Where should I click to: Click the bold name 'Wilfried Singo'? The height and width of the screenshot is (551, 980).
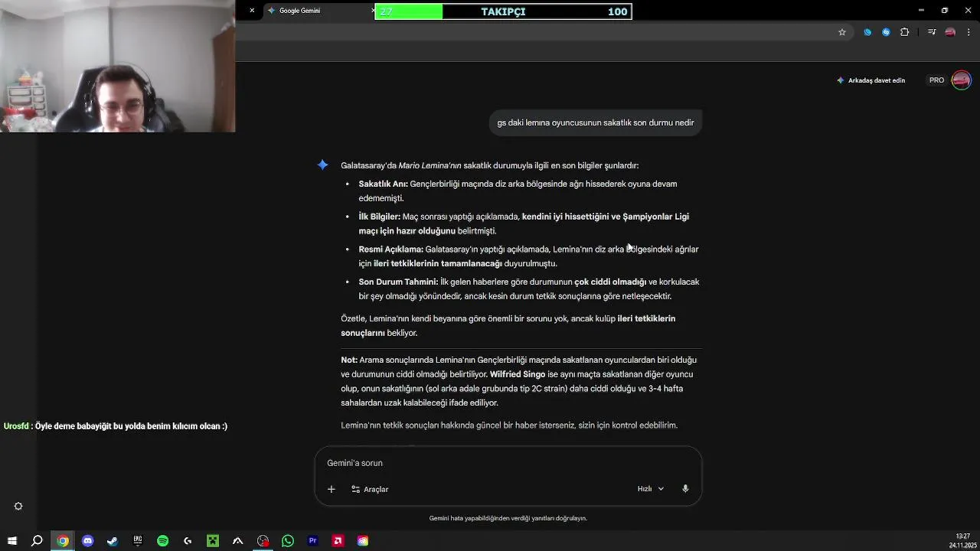pyautogui.click(x=518, y=374)
